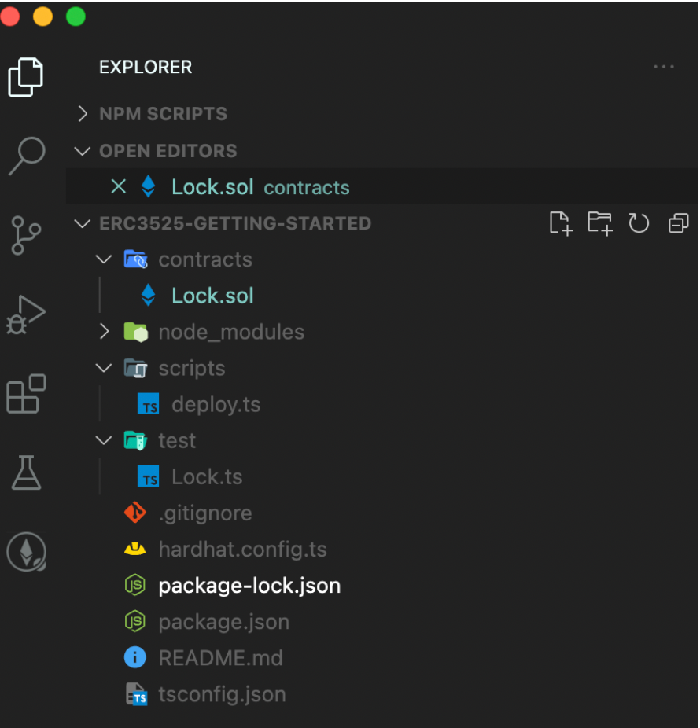Open explorer more actions ellipsis menu
The height and width of the screenshot is (728, 700).
663,67
